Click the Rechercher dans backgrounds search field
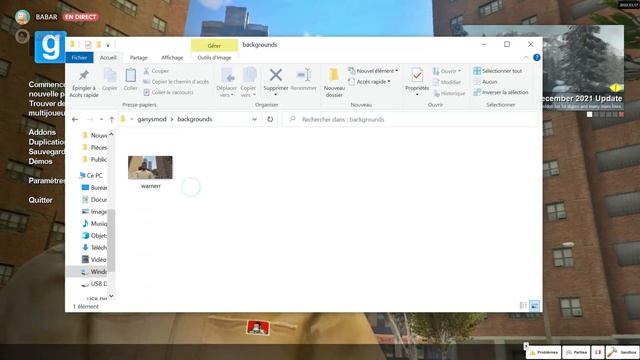This screenshot has width=640, height=360. pyautogui.click(x=410, y=119)
